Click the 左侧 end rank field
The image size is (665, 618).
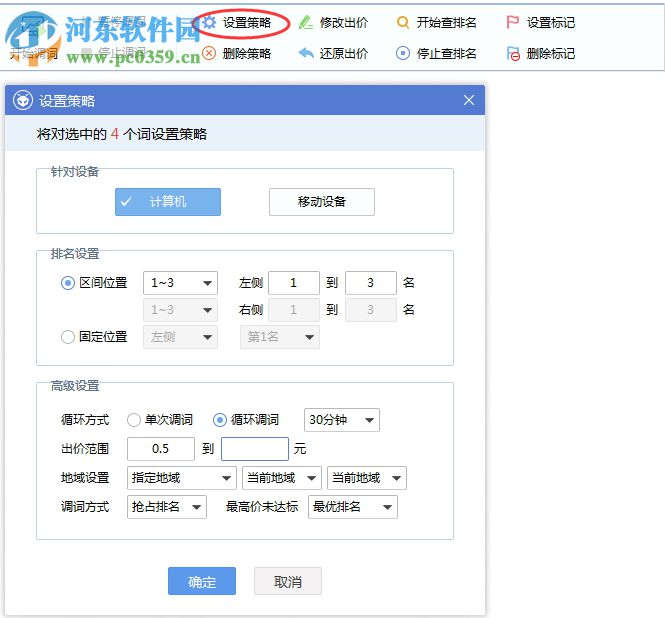[x=371, y=283]
